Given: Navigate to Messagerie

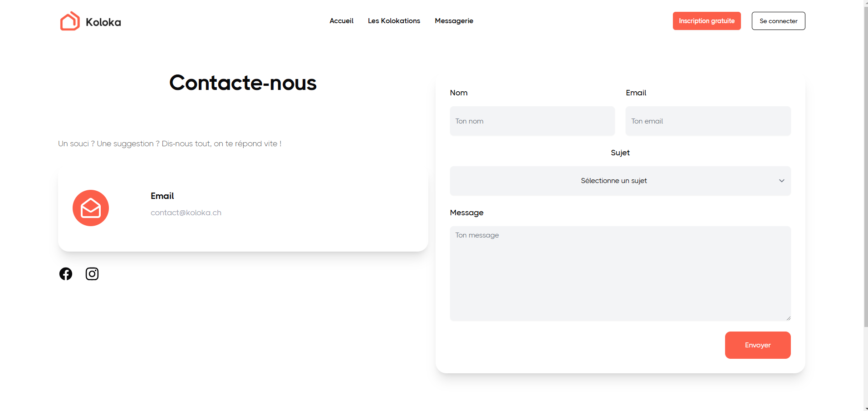Looking at the screenshot, I should coord(454,21).
